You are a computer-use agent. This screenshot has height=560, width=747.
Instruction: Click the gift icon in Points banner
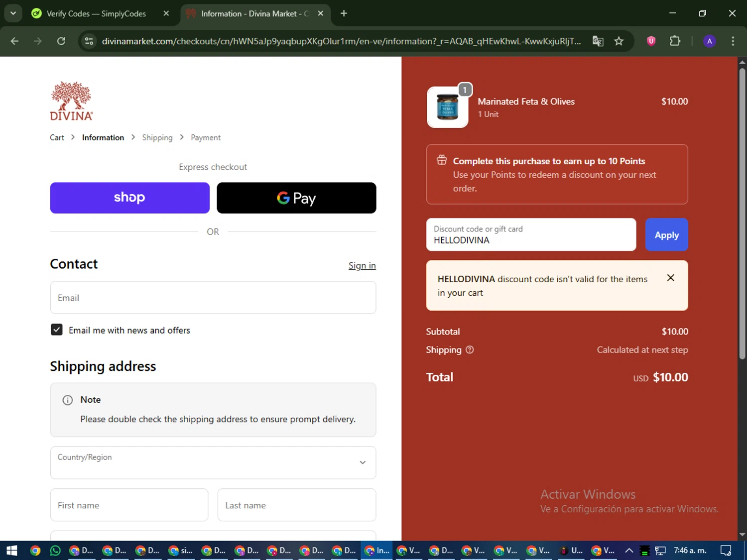click(x=442, y=160)
